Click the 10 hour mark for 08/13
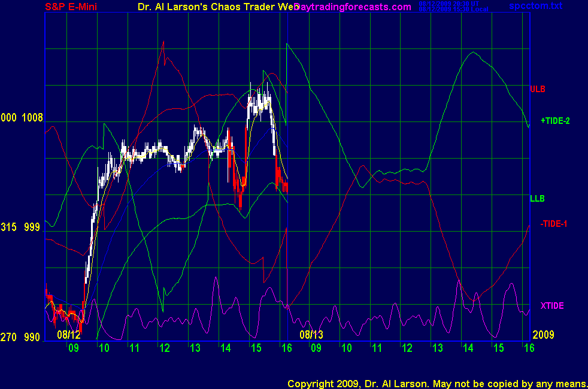588x389 pixels. [346, 348]
